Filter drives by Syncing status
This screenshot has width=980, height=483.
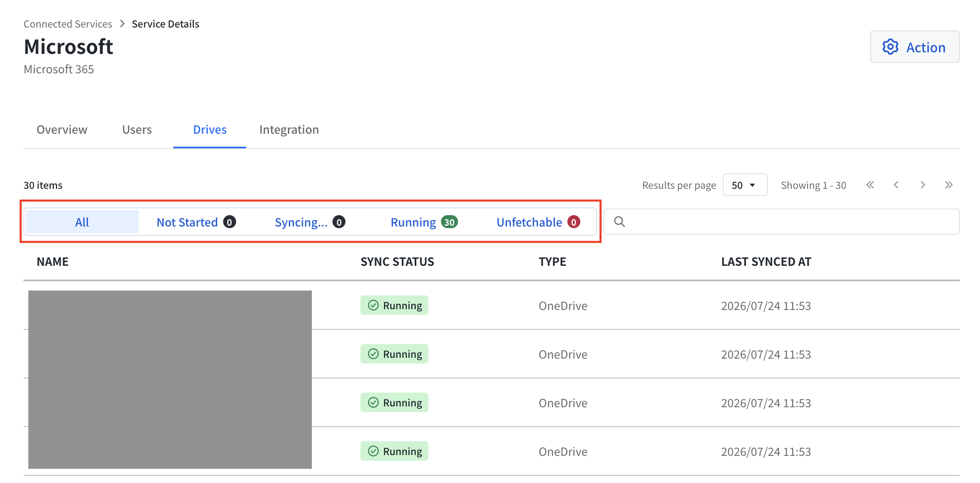(x=310, y=222)
